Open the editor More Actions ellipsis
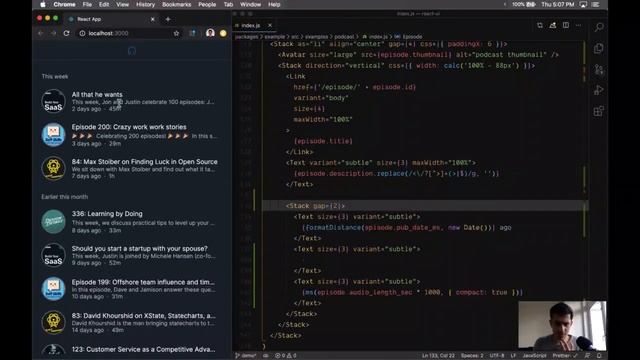The image size is (640, 360). (578, 25)
